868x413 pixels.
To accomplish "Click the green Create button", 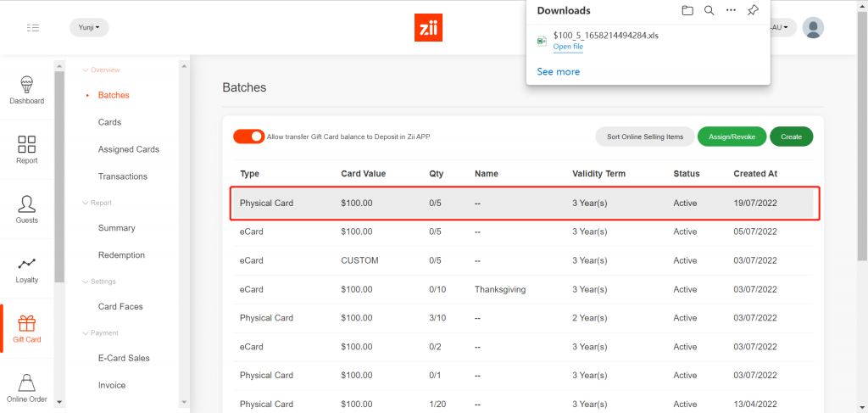I will click(791, 137).
